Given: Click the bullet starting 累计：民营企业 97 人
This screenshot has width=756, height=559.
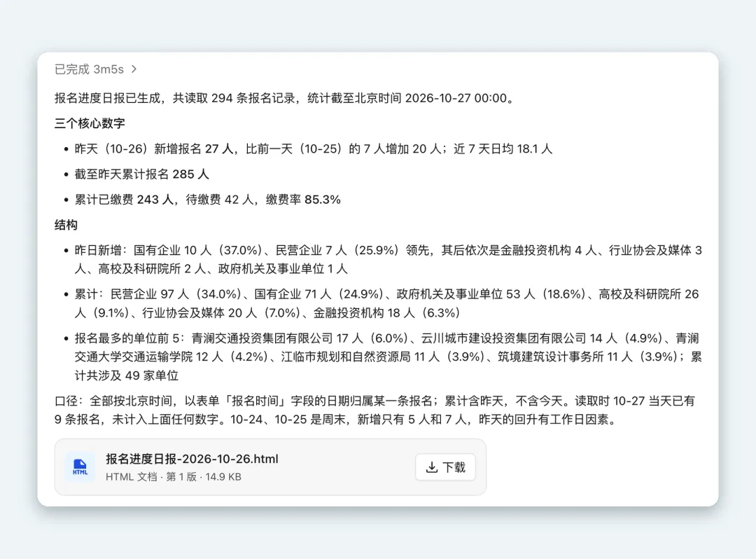Looking at the screenshot, I should click(386, 303).
